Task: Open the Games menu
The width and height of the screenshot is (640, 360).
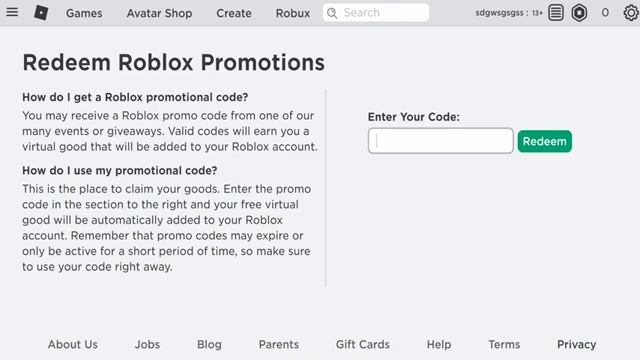Action: point(84,13)
